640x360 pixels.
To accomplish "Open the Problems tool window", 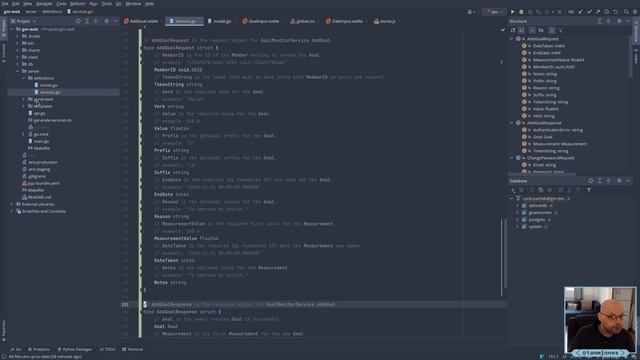I will (39, 349).
